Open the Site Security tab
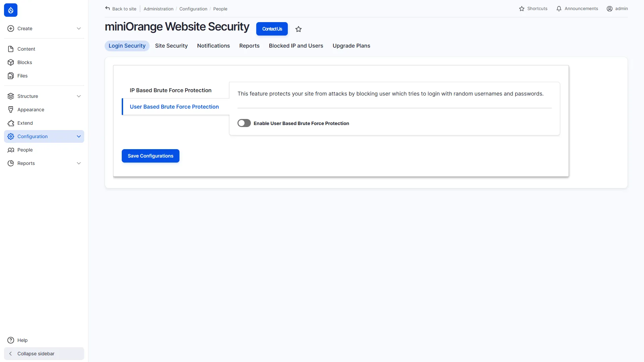 pos(171,46)
